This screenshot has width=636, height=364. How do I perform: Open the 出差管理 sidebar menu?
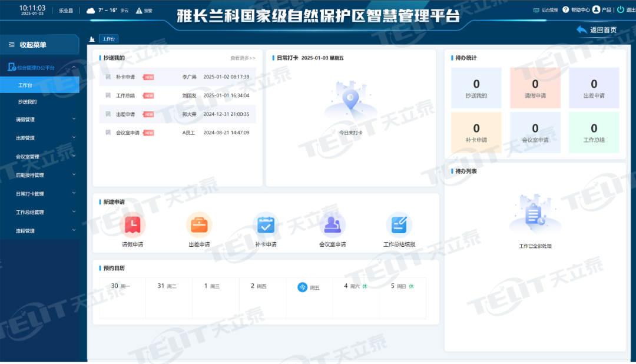[x=40, y=138]
